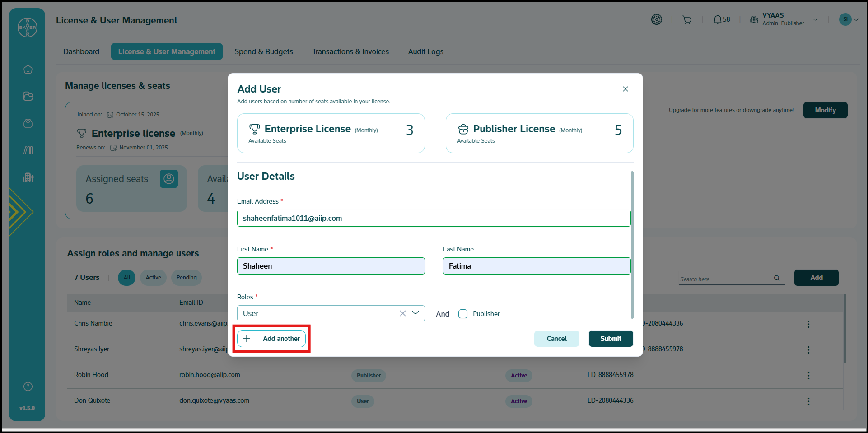Open actions menu for Robin Hood row
The image size is (868, 433).
[x=808, y=375]
